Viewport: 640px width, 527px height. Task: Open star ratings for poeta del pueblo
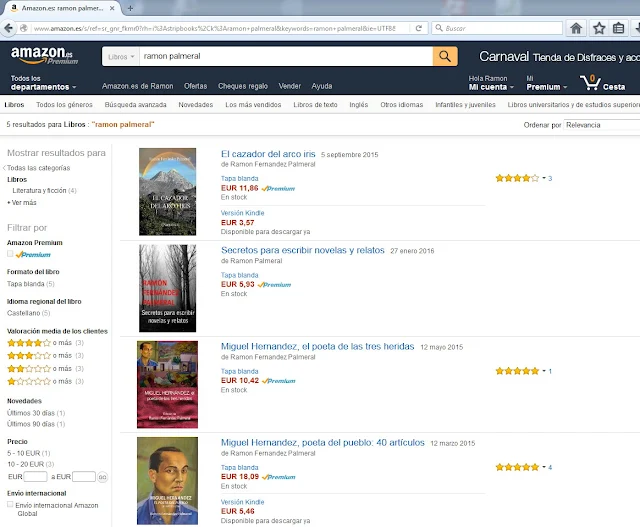[517, 467]
